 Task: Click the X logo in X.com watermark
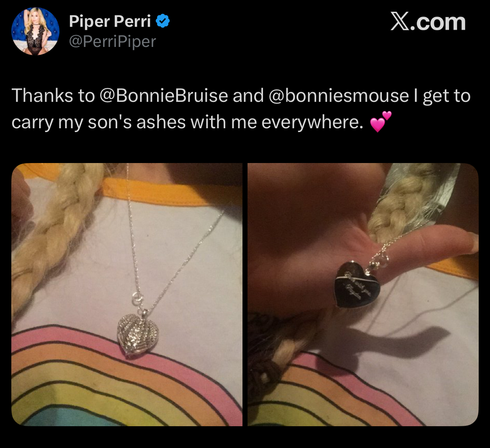(x=400, y=21)
